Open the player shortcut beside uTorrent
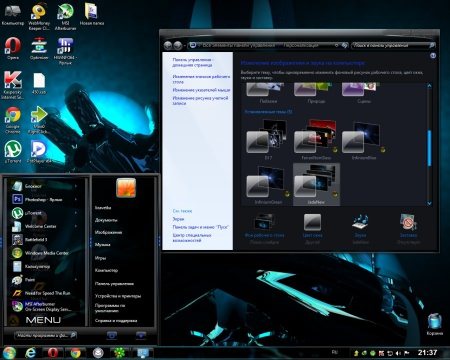The height and width of the screenshot is (360, 450). [x=39, y=152]
